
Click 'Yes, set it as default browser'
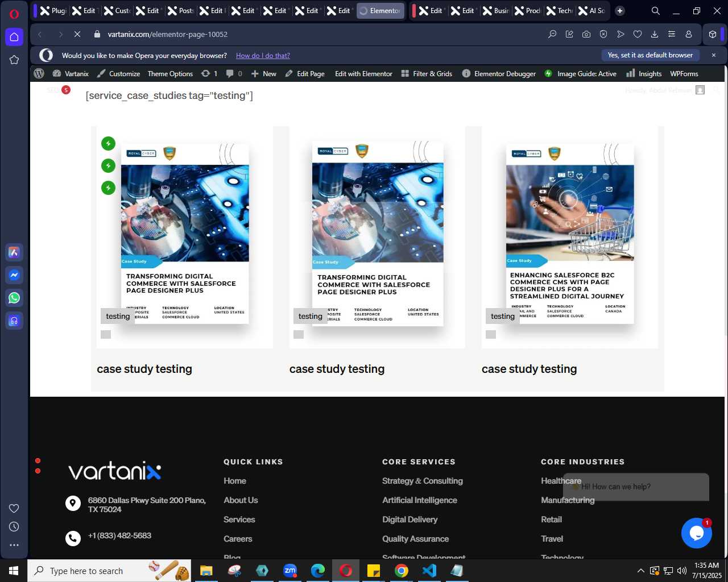point(650,55)
